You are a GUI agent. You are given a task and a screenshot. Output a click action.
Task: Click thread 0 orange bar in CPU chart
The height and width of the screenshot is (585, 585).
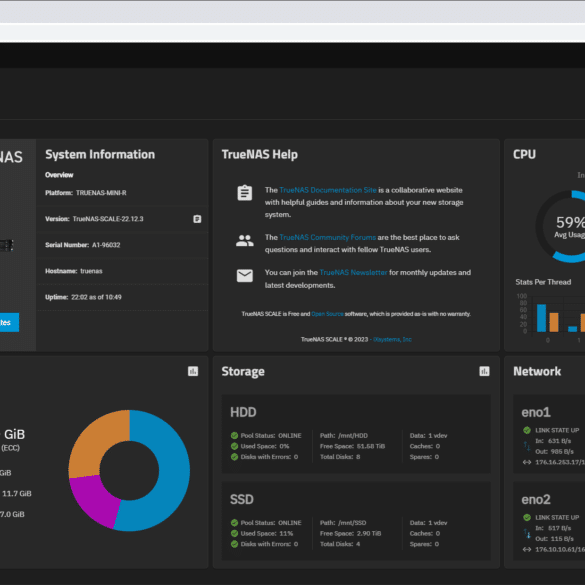point(554,322)
